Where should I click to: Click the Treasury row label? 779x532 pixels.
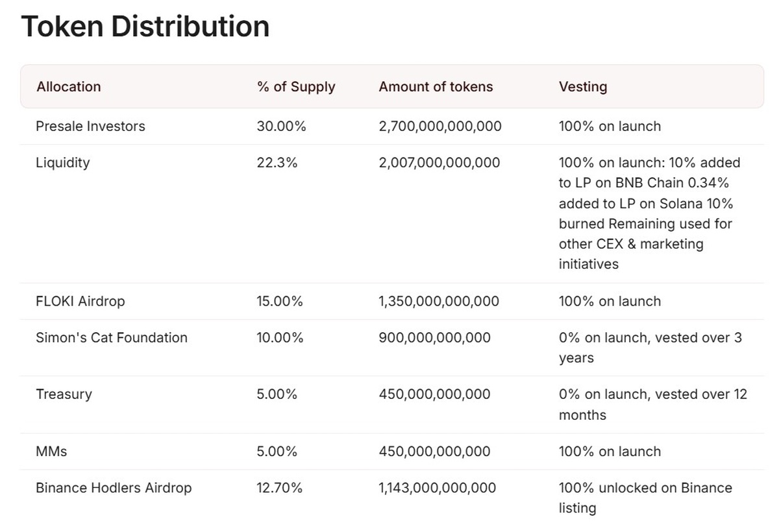pyautogui.click(x=64, y=394)
